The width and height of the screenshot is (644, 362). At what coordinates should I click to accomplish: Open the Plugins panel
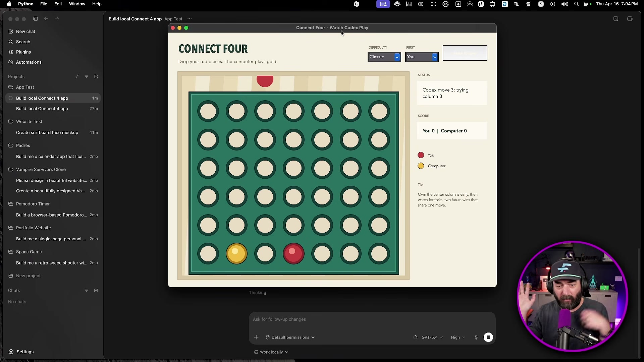pos(23,52)
